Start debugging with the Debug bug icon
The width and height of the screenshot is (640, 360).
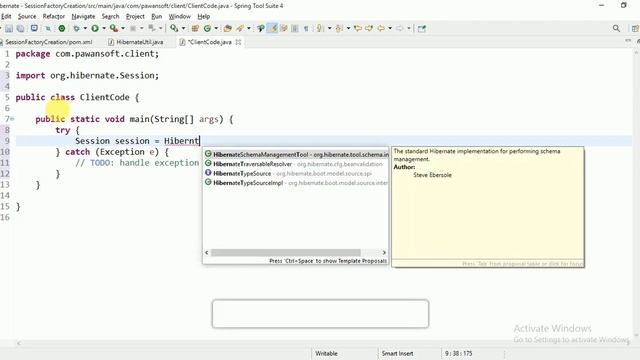(76, 28)
